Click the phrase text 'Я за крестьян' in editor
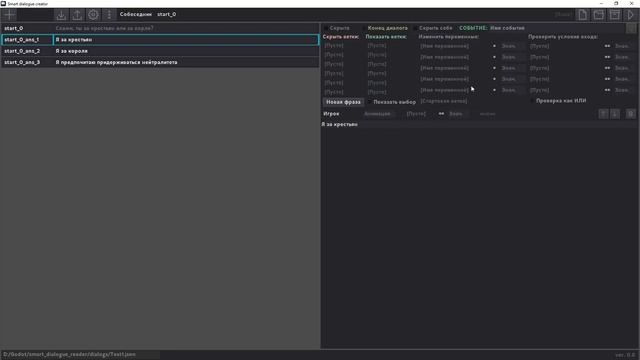Screen dimensions: 640x360 click(340, 124)
